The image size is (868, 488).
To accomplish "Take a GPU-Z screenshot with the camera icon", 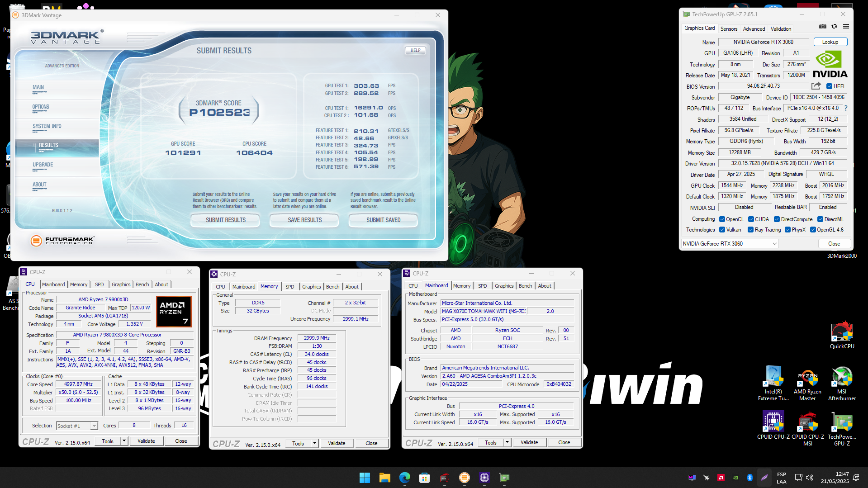I will click(823, 27).
